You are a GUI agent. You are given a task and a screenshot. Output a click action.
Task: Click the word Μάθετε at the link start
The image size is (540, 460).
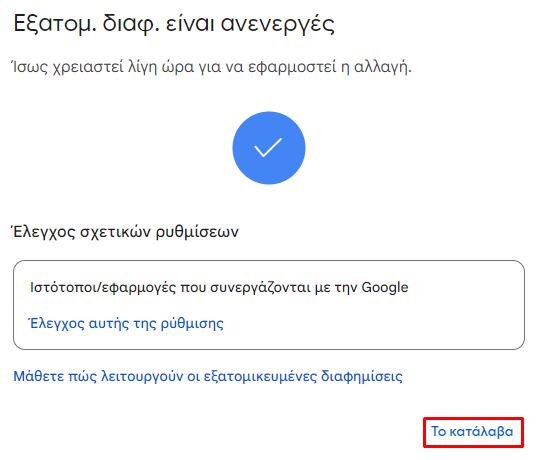pyautogui.click(x=39, y=376)
